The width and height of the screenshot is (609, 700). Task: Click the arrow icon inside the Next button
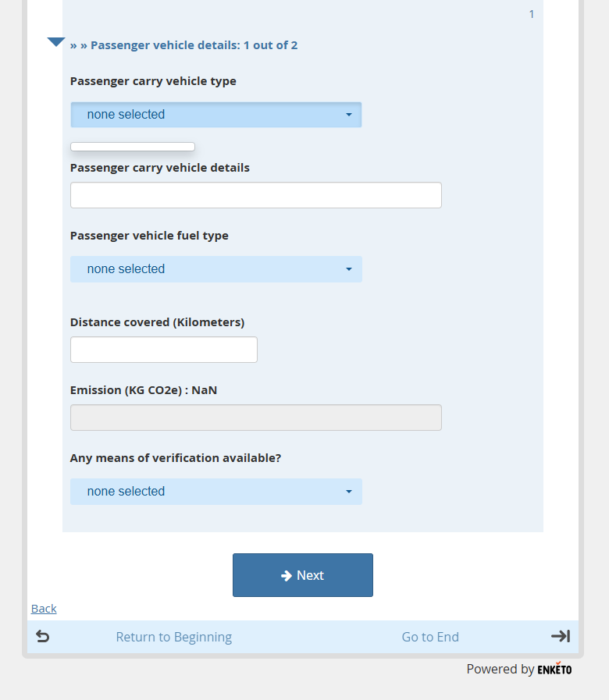(287, 575)
